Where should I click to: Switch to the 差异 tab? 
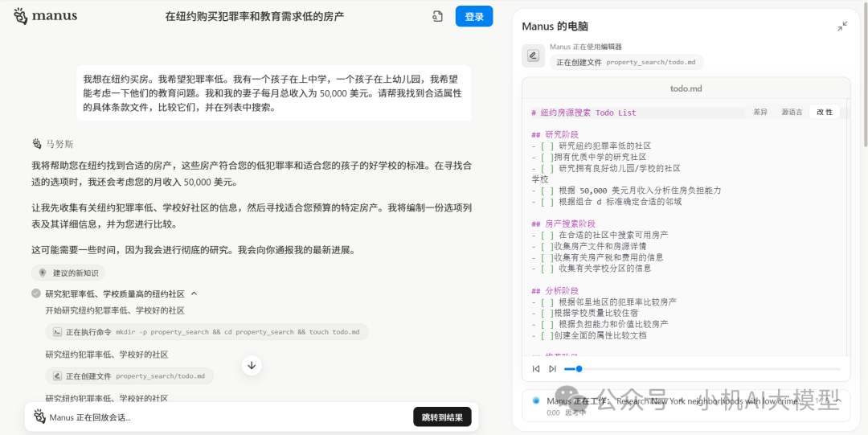pos(760,112)
